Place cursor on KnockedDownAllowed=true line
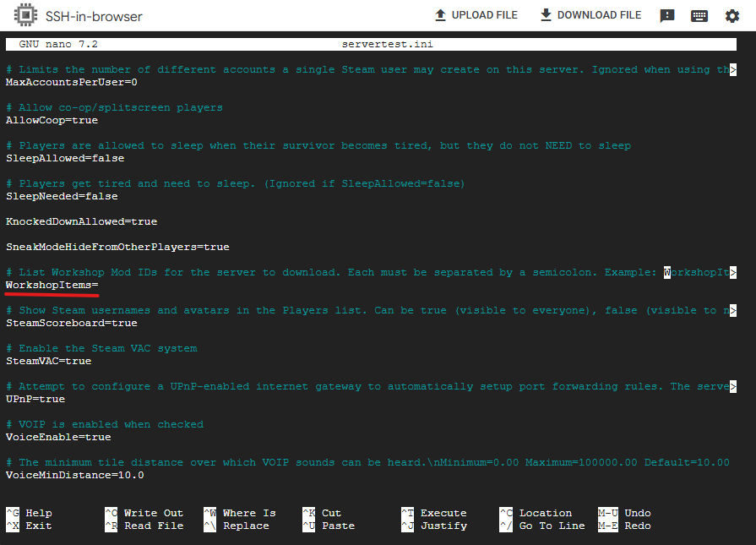This screenshot has height=545, width=756. [81, 222]
